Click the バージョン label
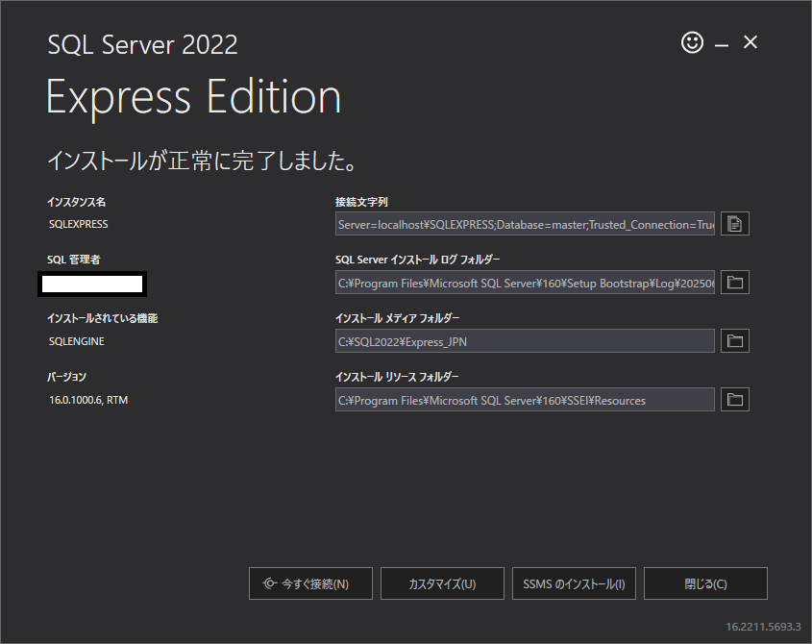The height and width of the screenshot is (644, 812). click(x=67, y=377)
